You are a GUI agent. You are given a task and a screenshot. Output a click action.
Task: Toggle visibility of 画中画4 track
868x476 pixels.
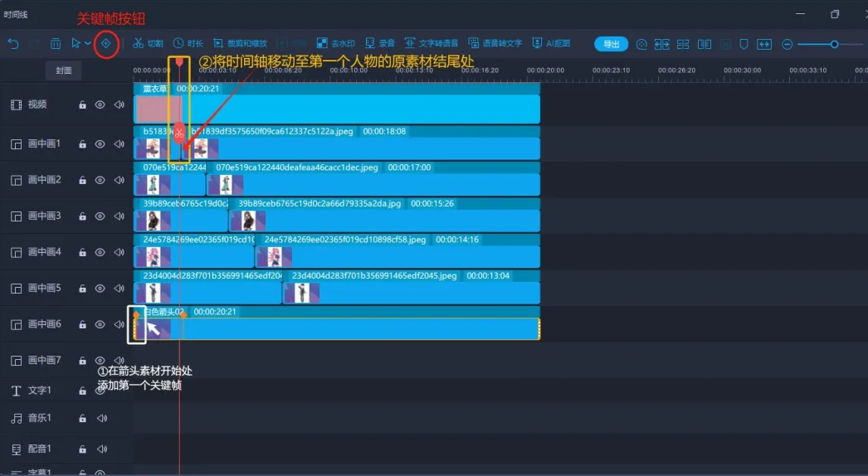pyautogui.click(x=100, y=252)
